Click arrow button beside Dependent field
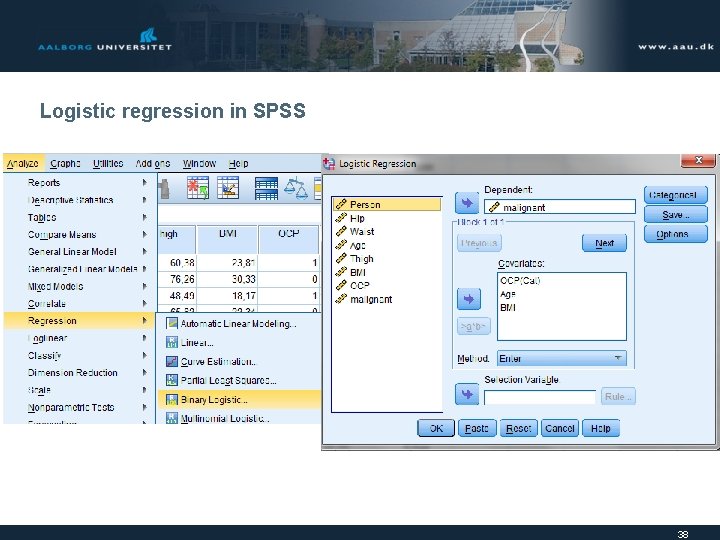 467,203
